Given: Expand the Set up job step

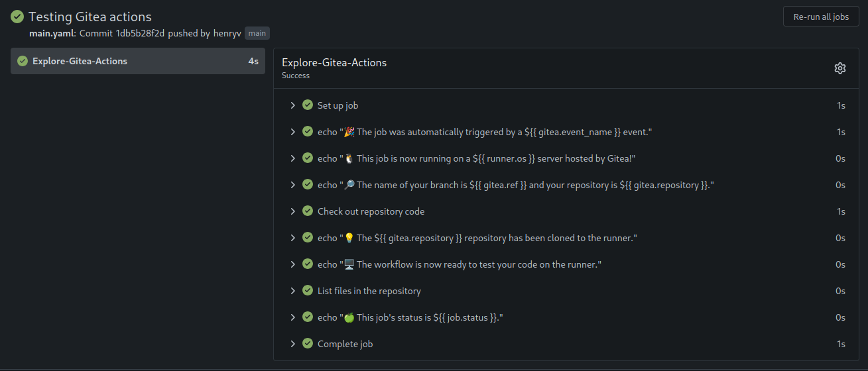Looking at the screenshot, I should (292, 105).
